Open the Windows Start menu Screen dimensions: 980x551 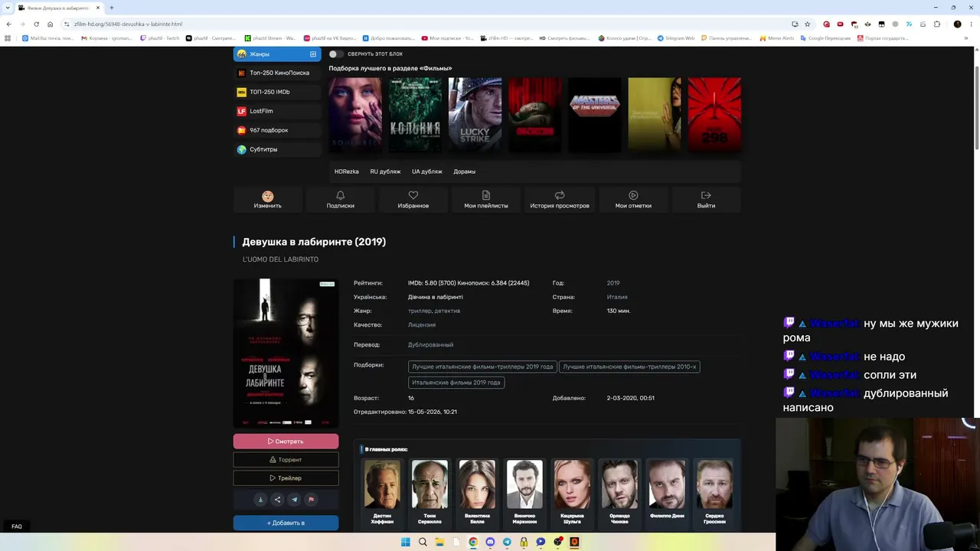406,543
